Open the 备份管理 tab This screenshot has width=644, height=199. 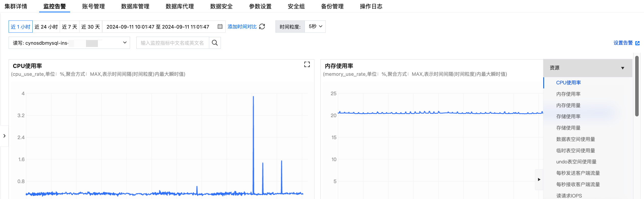pyautogui.click(x=332, y=6)
